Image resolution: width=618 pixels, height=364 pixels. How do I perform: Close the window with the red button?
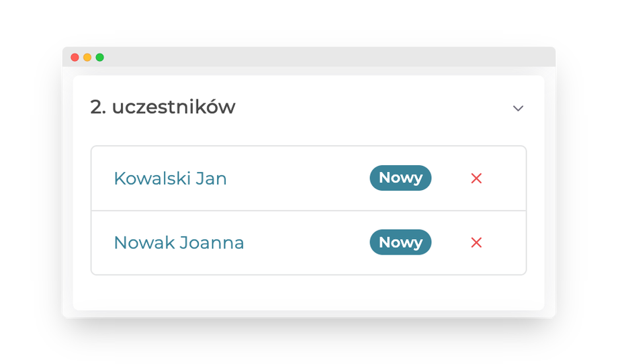pyautogui.click(x=75, y=57)
